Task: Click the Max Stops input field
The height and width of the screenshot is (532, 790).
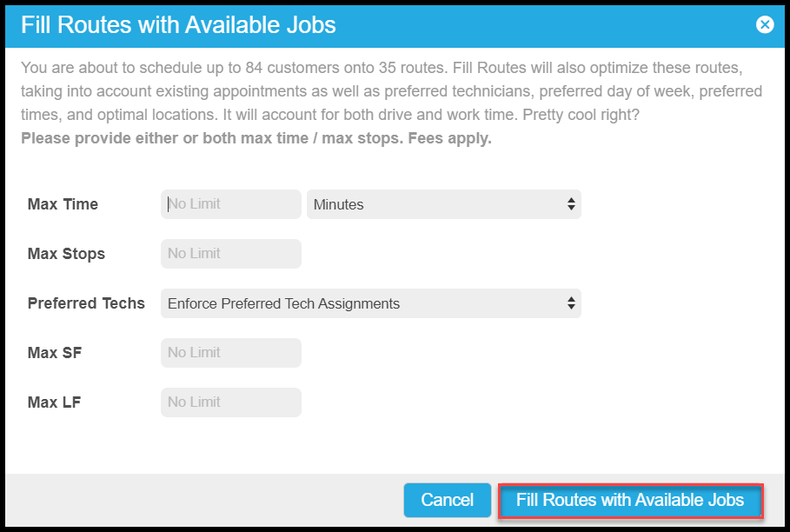Action: tap(231, 254)
